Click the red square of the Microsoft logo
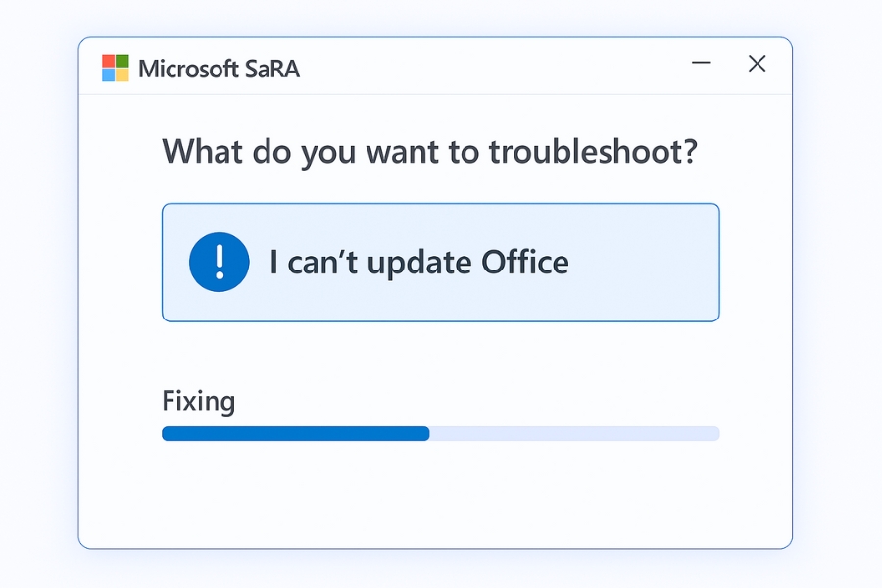This screenshot has width=882, height=588. tap(108, 60)
